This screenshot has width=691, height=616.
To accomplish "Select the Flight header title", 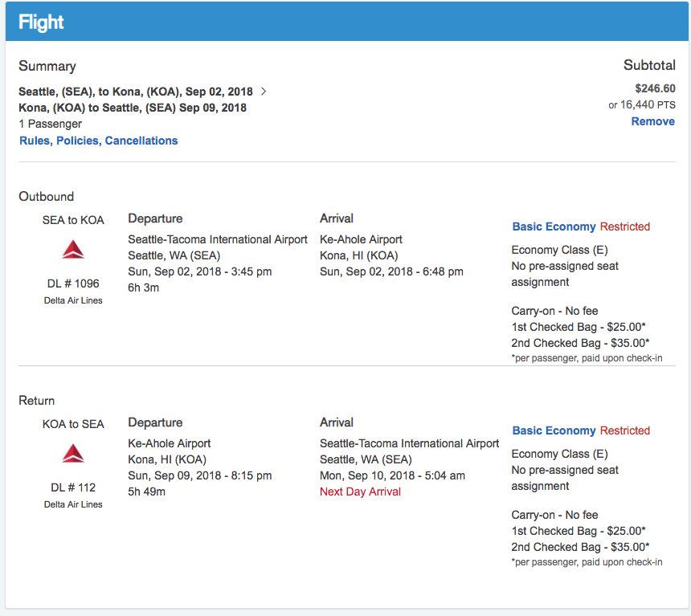I will click(41, 22).
